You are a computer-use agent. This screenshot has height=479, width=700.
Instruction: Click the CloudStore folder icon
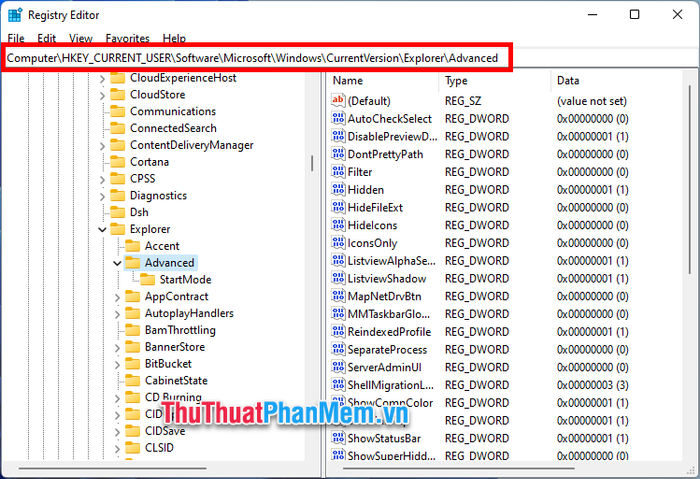(118, 94)
